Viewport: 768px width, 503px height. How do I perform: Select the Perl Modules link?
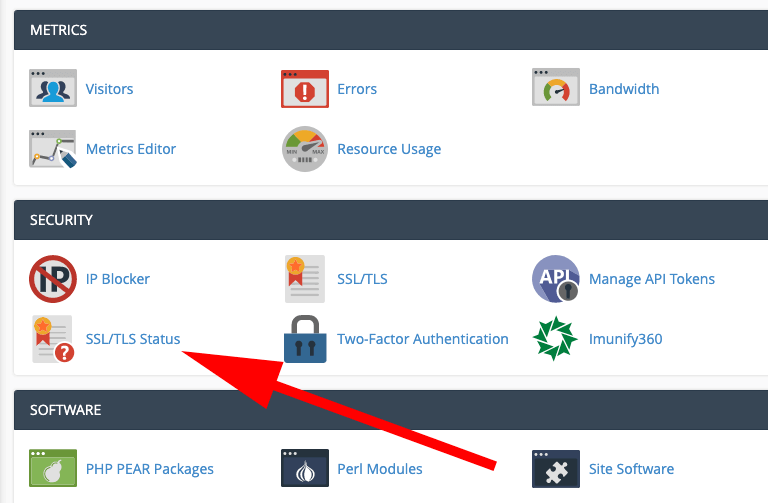[380, 469]
